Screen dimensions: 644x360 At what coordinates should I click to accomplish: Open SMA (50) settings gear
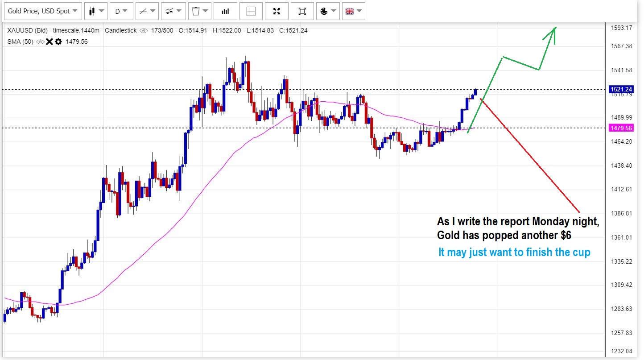coord(58,41)
